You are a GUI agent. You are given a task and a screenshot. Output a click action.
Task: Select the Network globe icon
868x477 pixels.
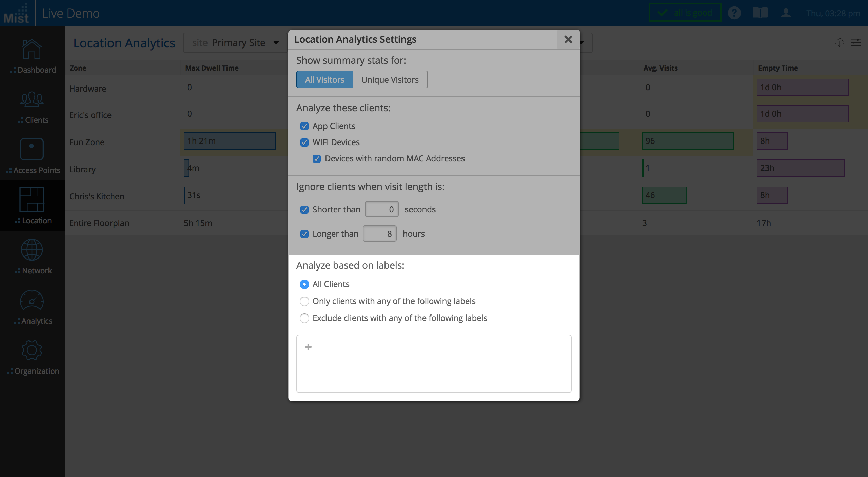point(32,250)
